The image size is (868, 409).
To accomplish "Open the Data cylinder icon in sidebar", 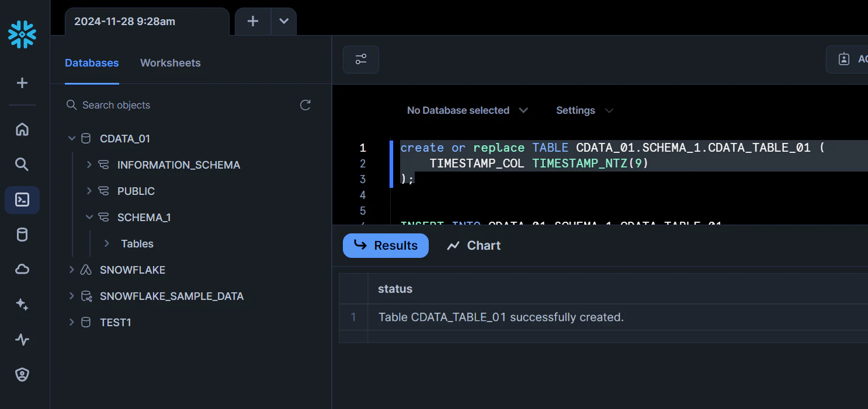I will click(x=22, y=235).
